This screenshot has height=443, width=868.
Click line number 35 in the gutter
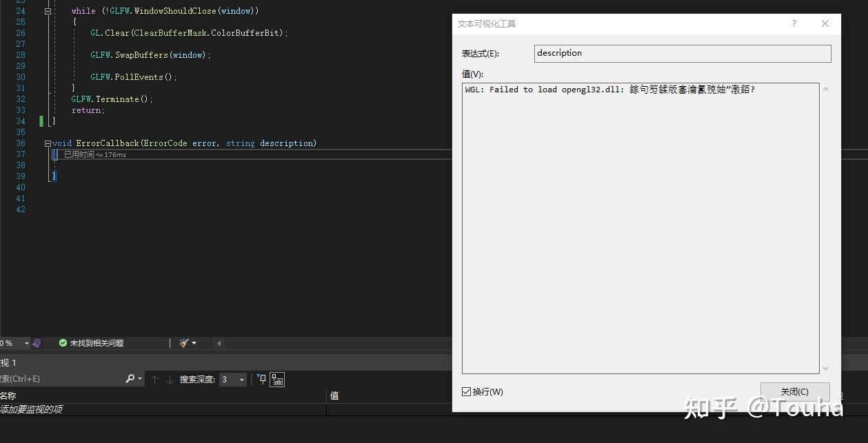(21, 132)
